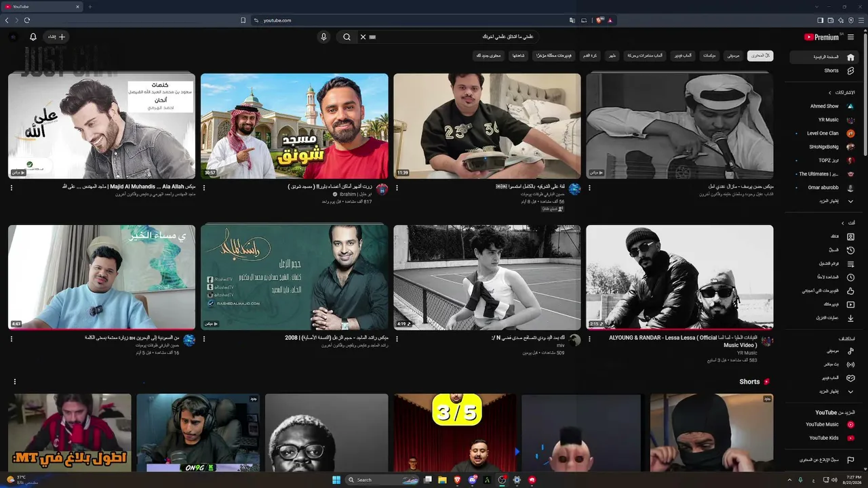Reload the page in the browser
The height and width of the screenshot is (488, 868).
(27, 20)
